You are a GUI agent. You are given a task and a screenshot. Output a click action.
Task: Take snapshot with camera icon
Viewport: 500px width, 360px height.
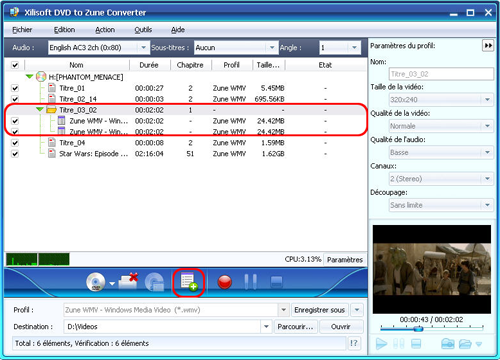pos(448,343)
